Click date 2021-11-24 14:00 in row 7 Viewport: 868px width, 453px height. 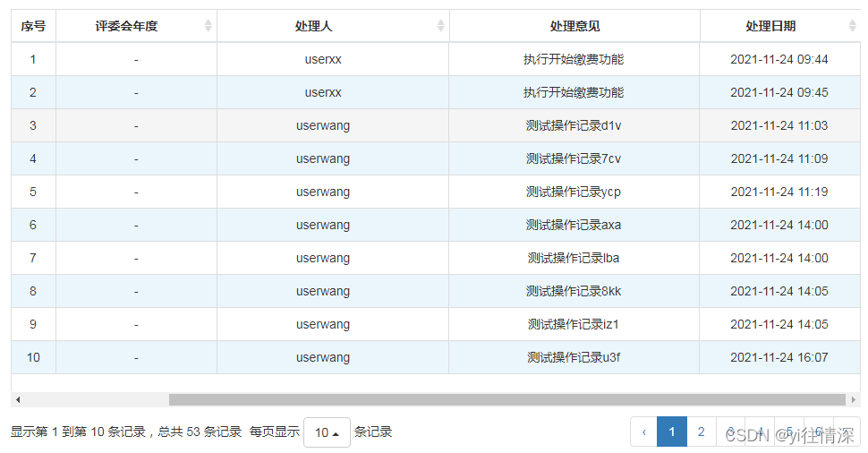[x=779, y=259]
